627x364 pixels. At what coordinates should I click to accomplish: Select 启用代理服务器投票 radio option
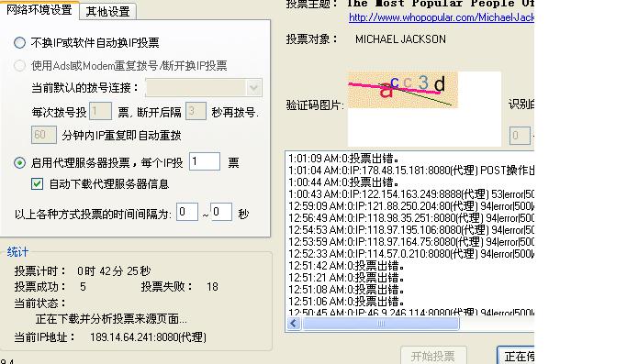pyautogui.click(x=19, y=162)
